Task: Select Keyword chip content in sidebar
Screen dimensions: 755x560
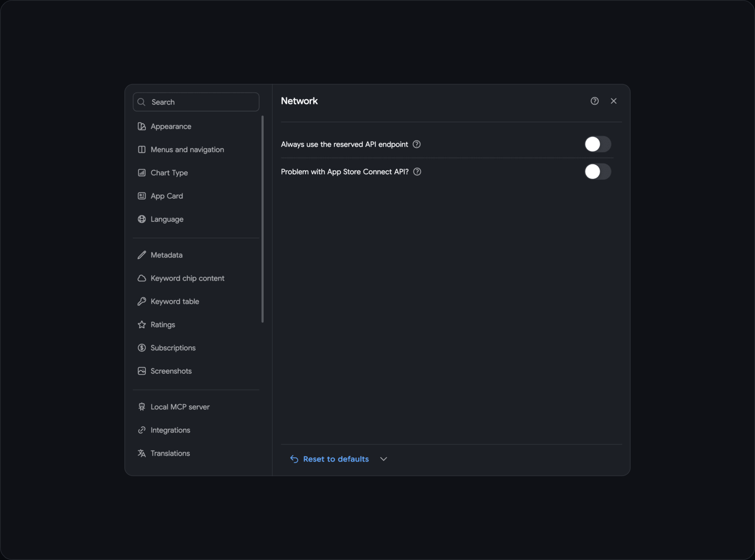Action: [x=196, y=278]
